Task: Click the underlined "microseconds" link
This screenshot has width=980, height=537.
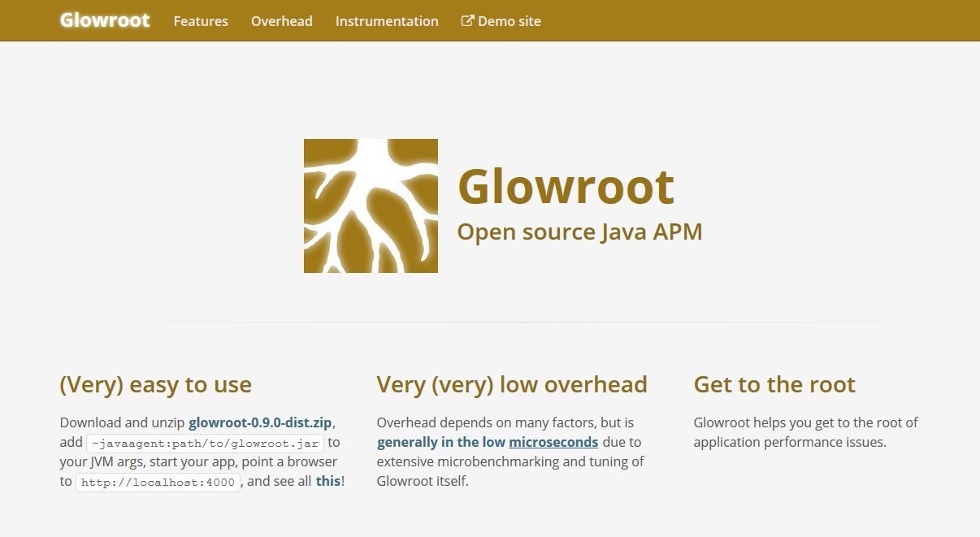Action: 553,443
